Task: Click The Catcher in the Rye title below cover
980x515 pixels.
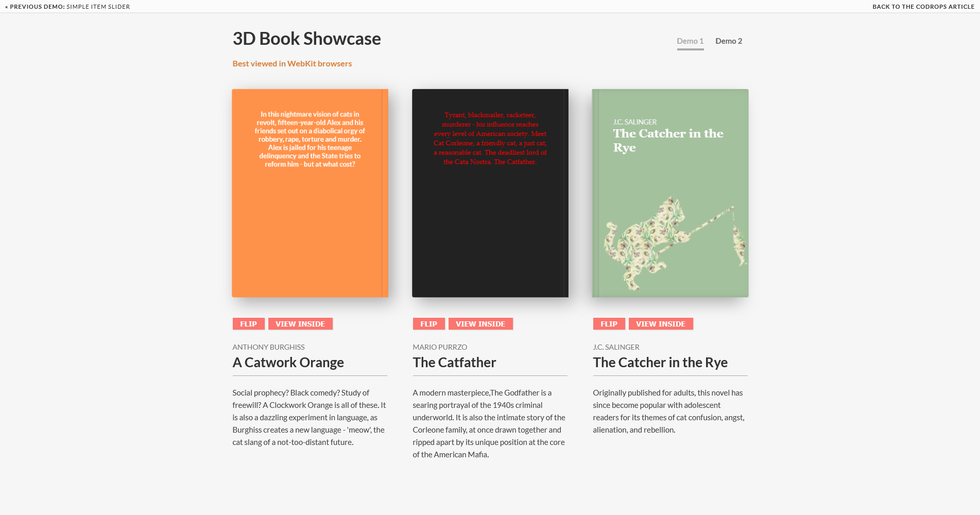Action: pos(660,363)
